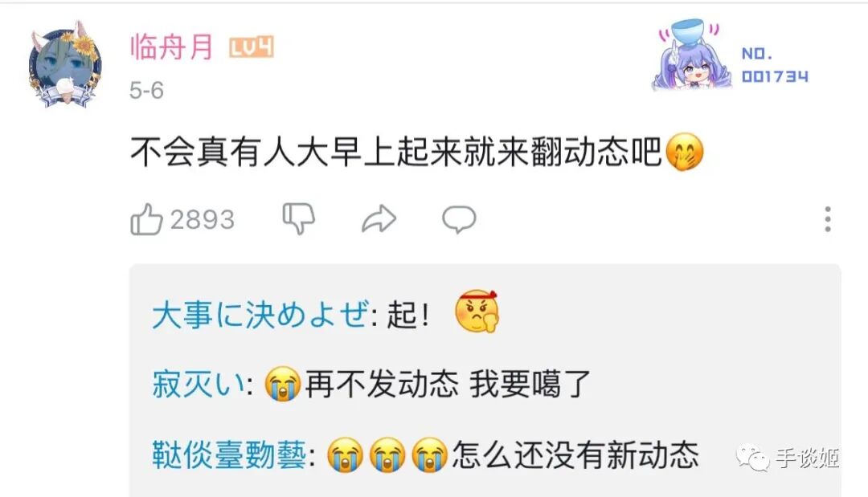Open the reply '怎么还没有新动态'
Image resolution: width=868 pixels, height=497 pixels.
pos(575,455)
